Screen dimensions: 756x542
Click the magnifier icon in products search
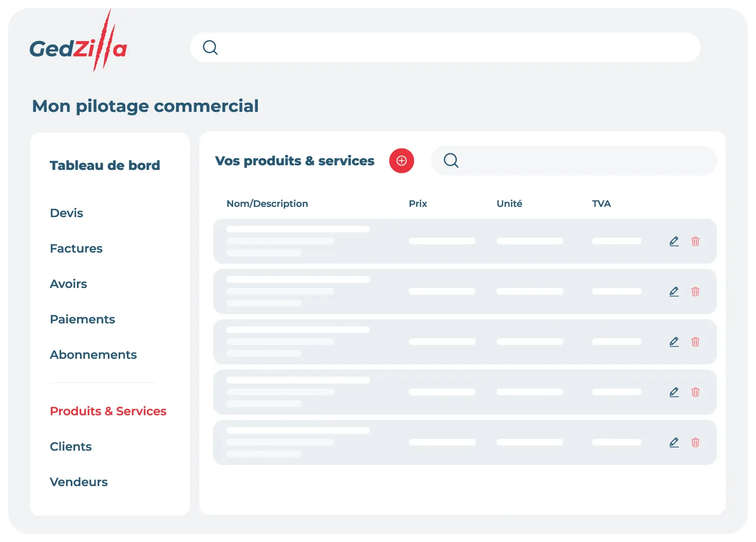click(x=451, y=161)
